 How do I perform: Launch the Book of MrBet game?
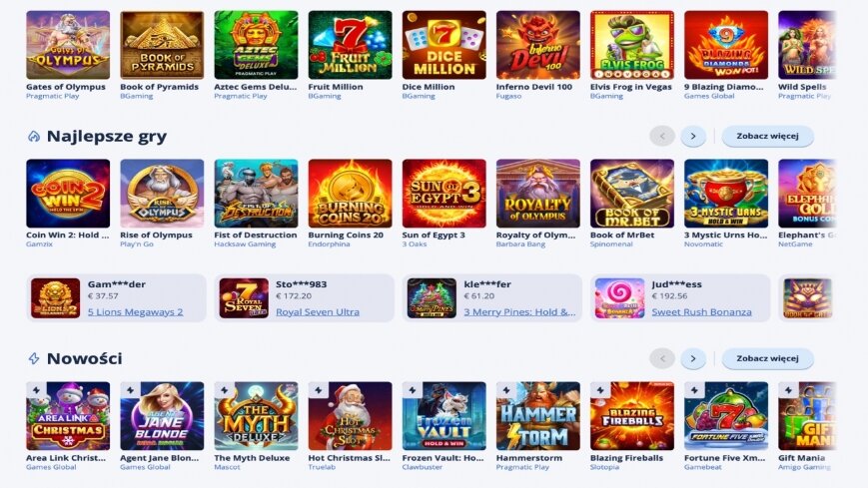click(632, 194)
